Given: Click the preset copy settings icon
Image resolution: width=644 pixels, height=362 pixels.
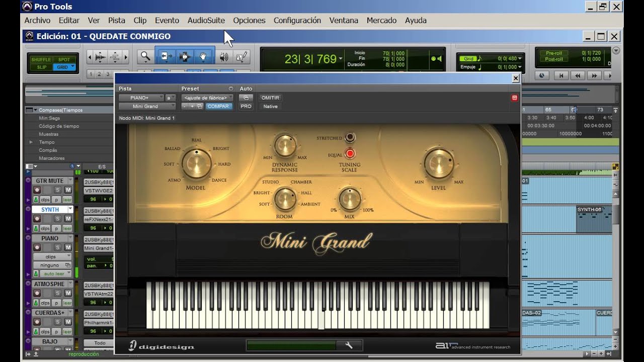Looking at the screenshot, I should click(x=200, y=106).
